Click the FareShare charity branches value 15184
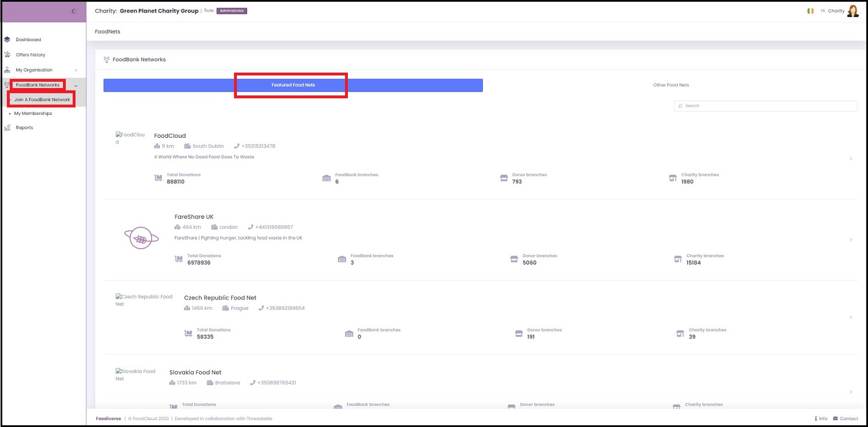Screen dimensions: 868x427 pos(693,263)
